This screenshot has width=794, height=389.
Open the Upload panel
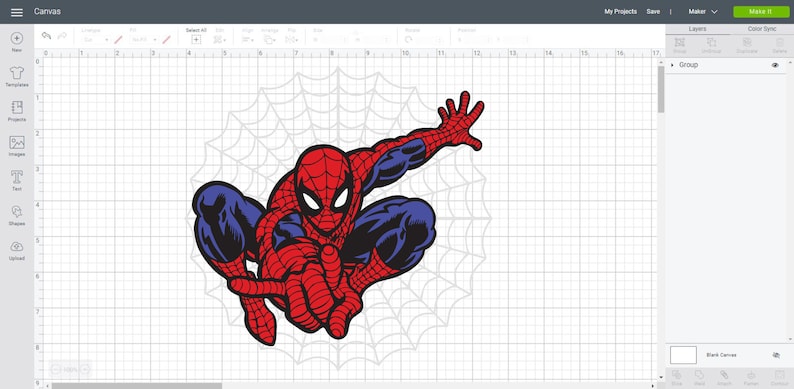(x=17, y=250)
